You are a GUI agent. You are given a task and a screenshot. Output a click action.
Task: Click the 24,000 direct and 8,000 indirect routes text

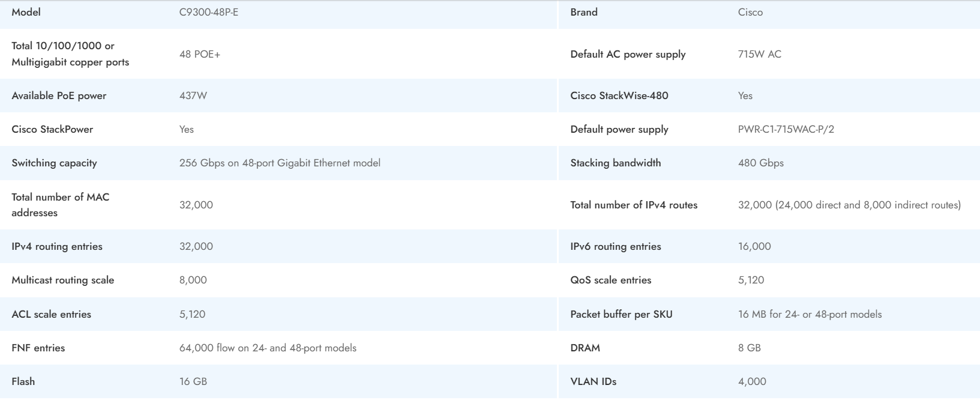click(x=868, y=205)
